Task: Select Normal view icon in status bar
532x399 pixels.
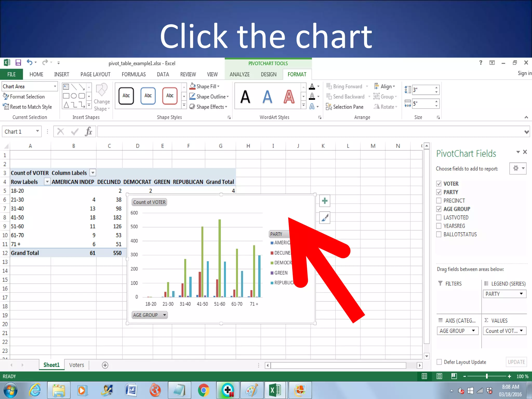Action: pyautogui.click(x=424, y=376)
